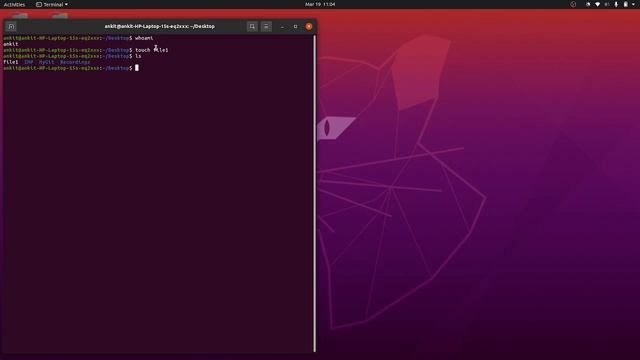Viewport: 640px width, 360px height.
Task: Click 'MyGit' folder in ls output
Action: tap(47, 62)
